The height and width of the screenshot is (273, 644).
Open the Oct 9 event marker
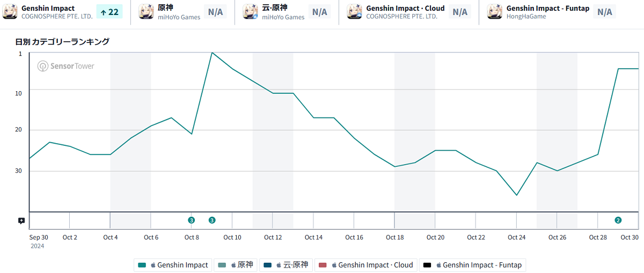point(212,220)
